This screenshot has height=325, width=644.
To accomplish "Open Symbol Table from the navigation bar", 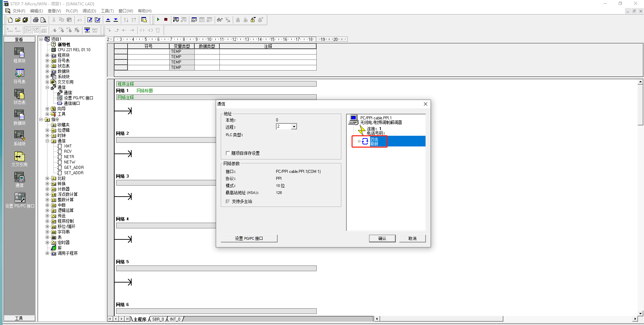I will (19, 76).
